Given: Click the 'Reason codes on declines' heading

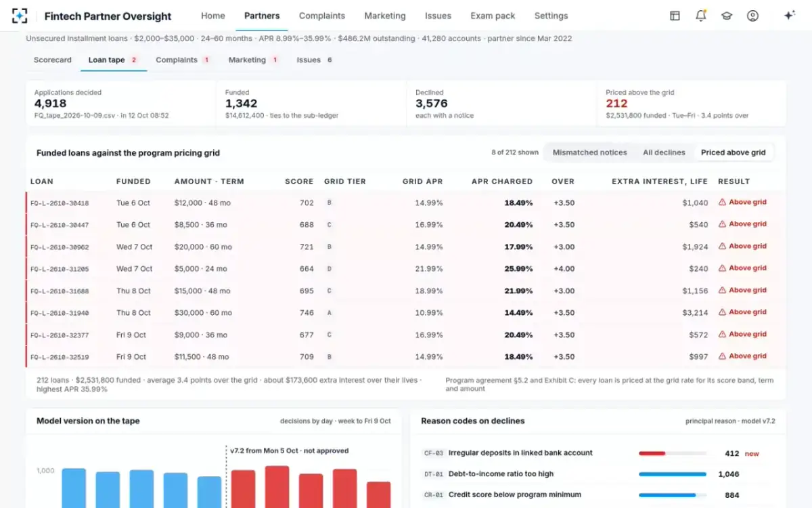Looking at the screenshot, I should coord(473,421).
